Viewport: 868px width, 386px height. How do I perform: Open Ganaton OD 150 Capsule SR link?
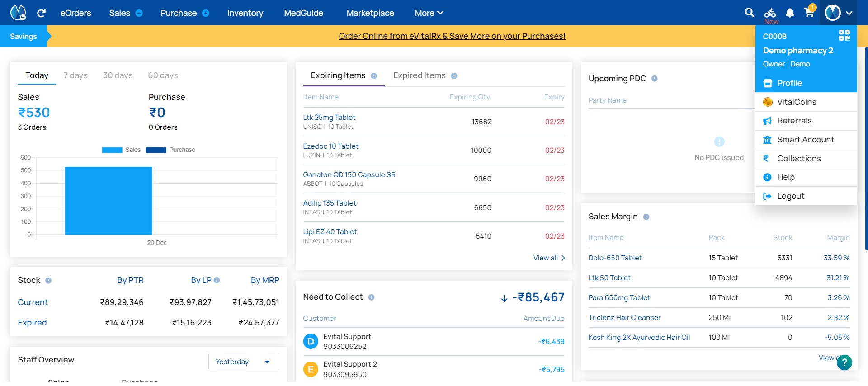349,175
